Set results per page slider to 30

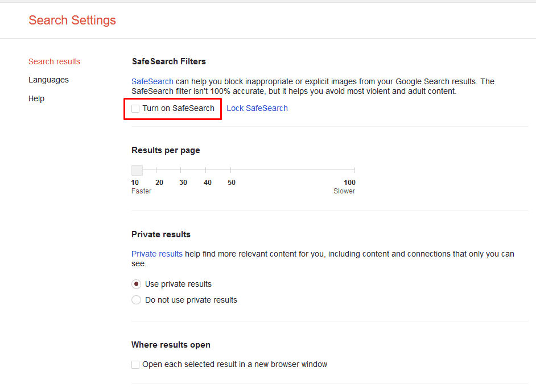click(x=181, y=170)
